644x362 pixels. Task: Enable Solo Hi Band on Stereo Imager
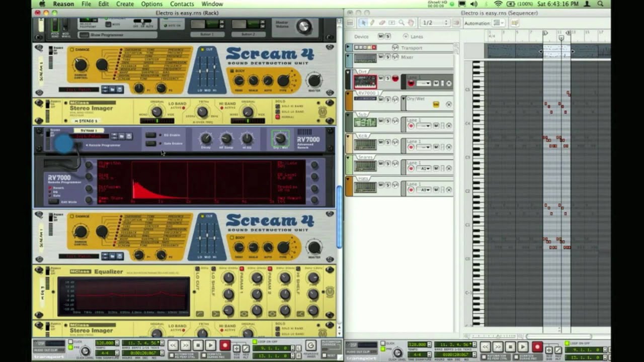[278, 106]
